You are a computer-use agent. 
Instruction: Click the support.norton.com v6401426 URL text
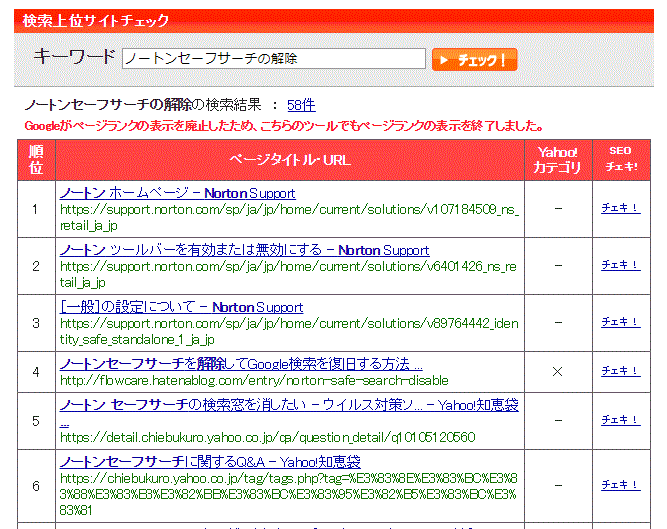point(288,274)
